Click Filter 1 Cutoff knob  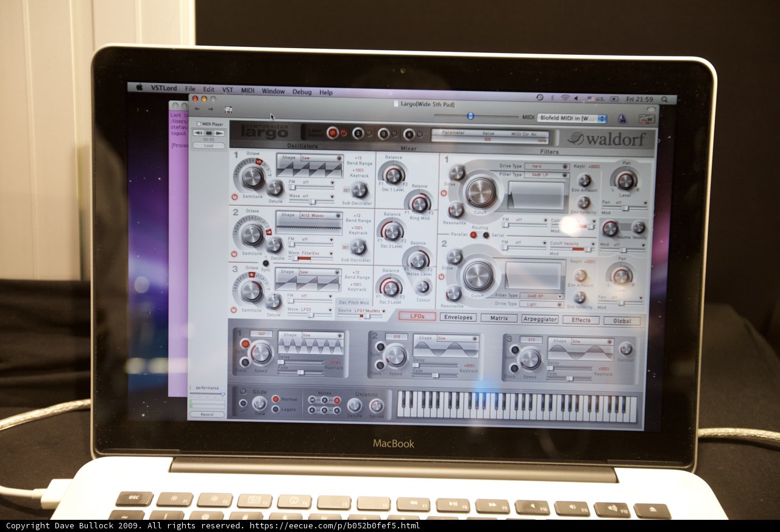point(481,192)
